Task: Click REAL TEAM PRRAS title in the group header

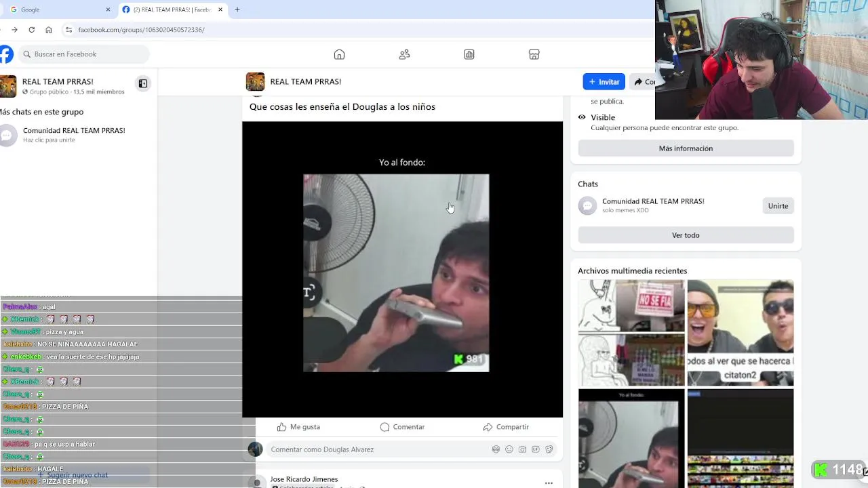Action: (x=305, y=81)
